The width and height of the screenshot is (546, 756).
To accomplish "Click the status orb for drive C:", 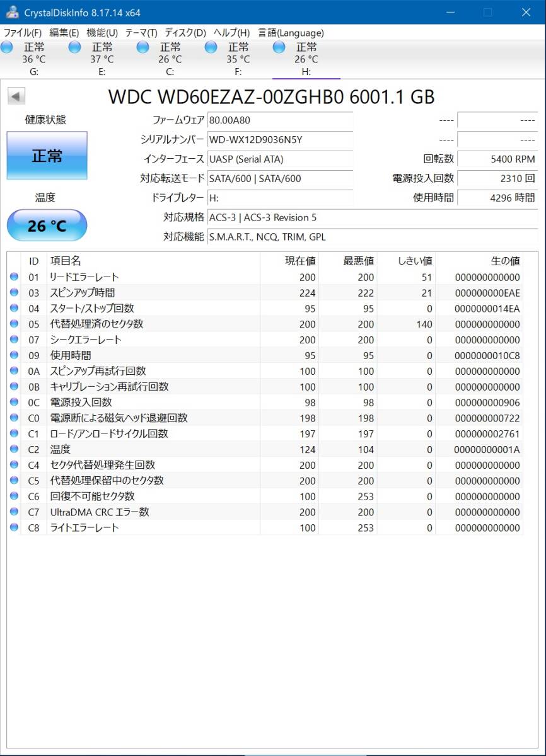I will point(143,47).
